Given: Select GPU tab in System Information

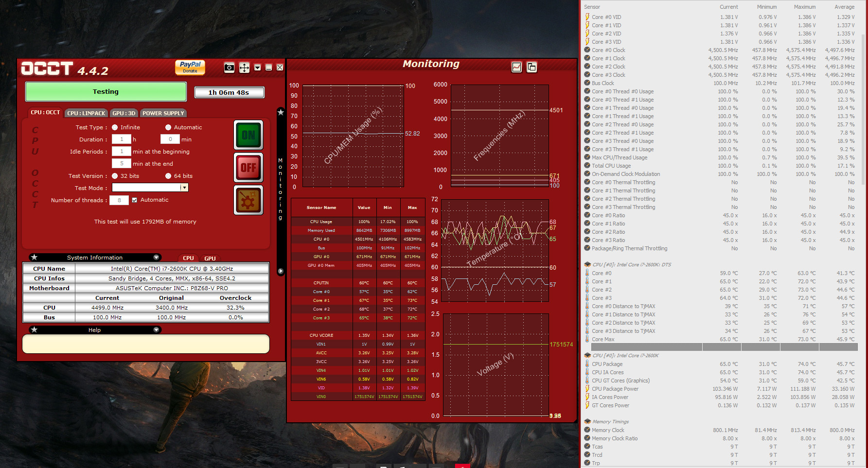Looking at the screenshot, I should point(210,258).
